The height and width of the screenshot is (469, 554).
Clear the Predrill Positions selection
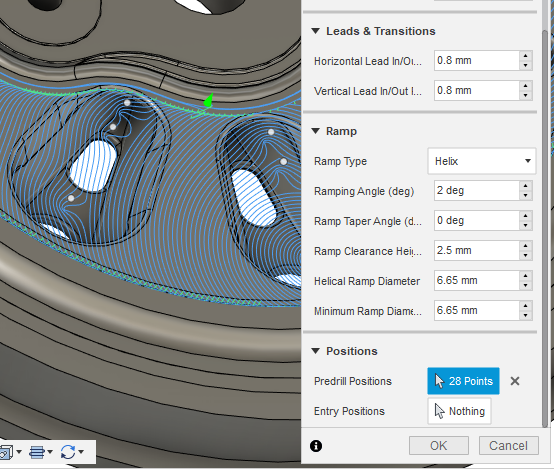515,381
